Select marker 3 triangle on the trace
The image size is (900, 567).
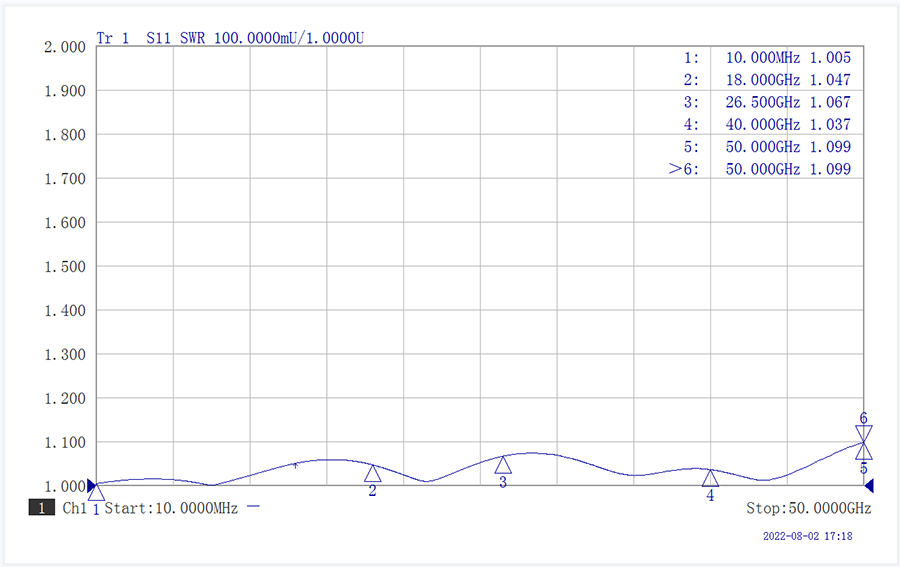point(503,465)
